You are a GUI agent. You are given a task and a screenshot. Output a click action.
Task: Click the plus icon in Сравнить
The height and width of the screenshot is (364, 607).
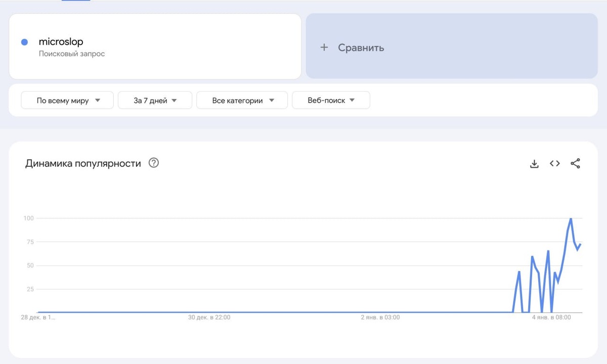tap(324, 48)
